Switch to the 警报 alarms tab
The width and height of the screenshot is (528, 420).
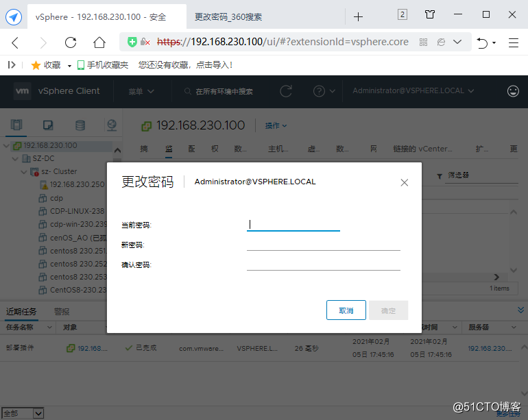coord(62,312)
